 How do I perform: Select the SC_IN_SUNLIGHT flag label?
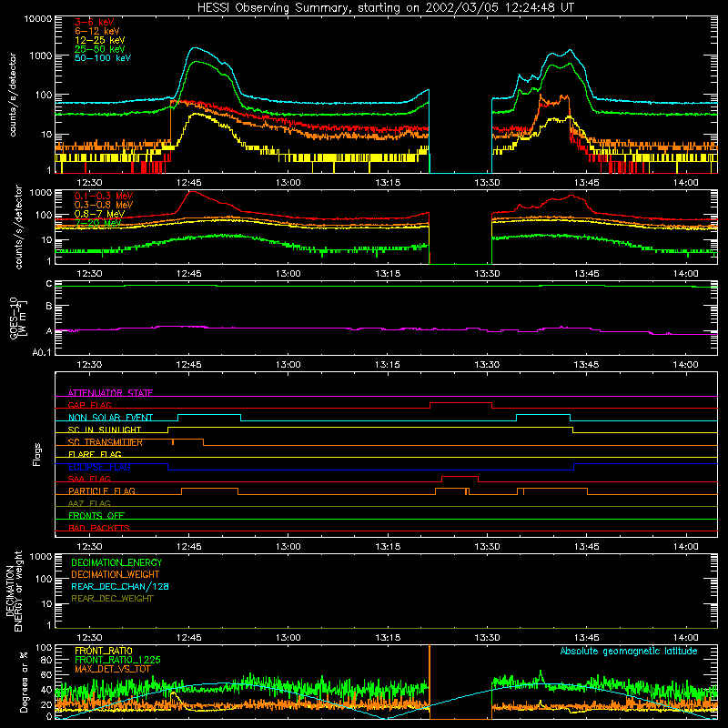pos(105,430)
